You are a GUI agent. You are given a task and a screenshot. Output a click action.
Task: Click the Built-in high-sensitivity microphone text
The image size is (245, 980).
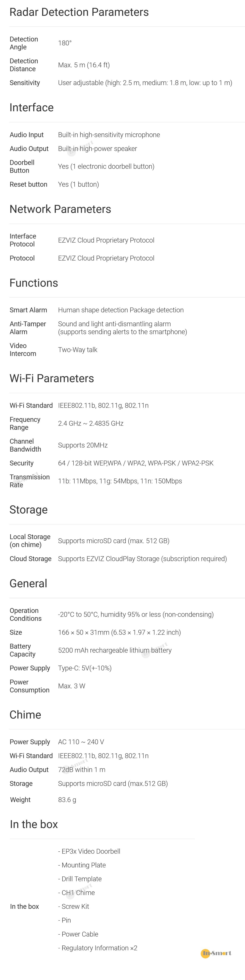tap(109, 135)
